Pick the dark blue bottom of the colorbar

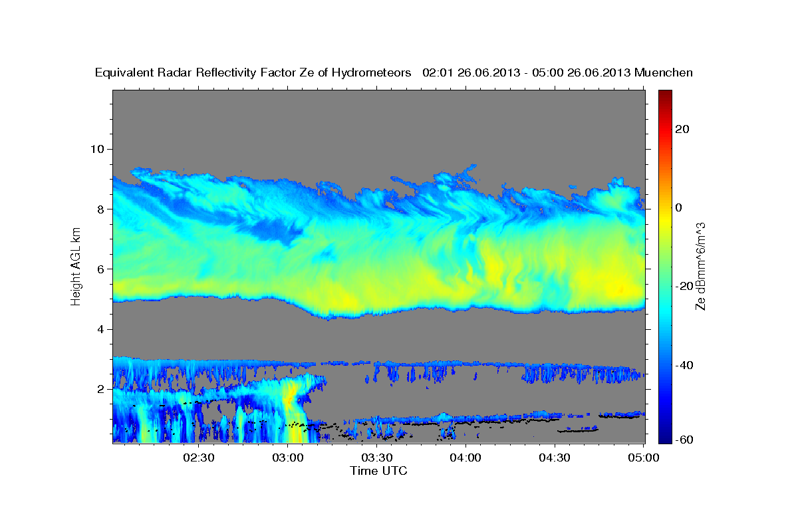[665, 438]
